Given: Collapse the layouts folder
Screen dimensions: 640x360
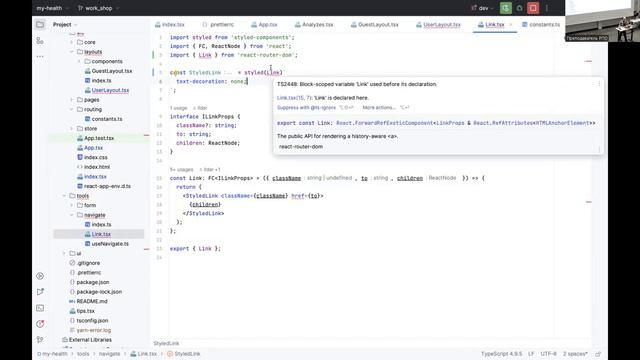Looking at the screenshot, I should [72, 52].
